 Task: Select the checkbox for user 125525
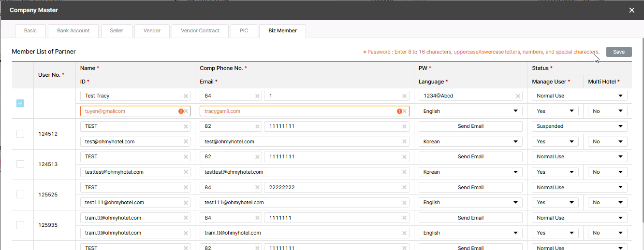click(x=20, y=194)
